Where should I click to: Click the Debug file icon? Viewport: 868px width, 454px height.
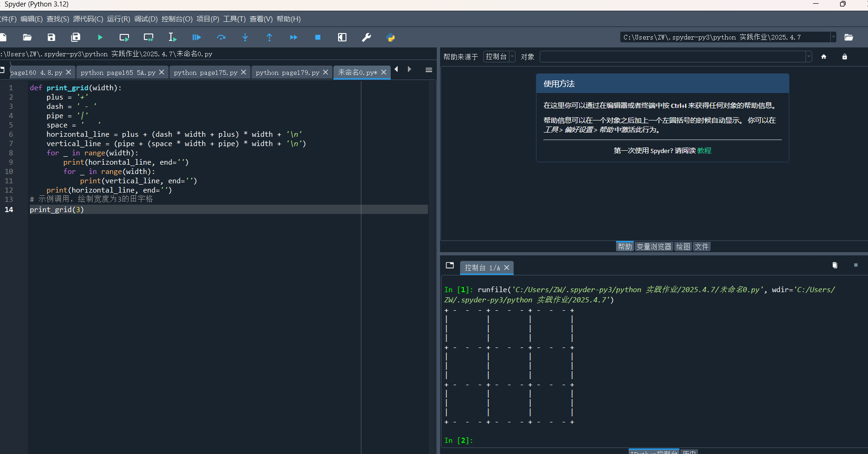[197, 38]
